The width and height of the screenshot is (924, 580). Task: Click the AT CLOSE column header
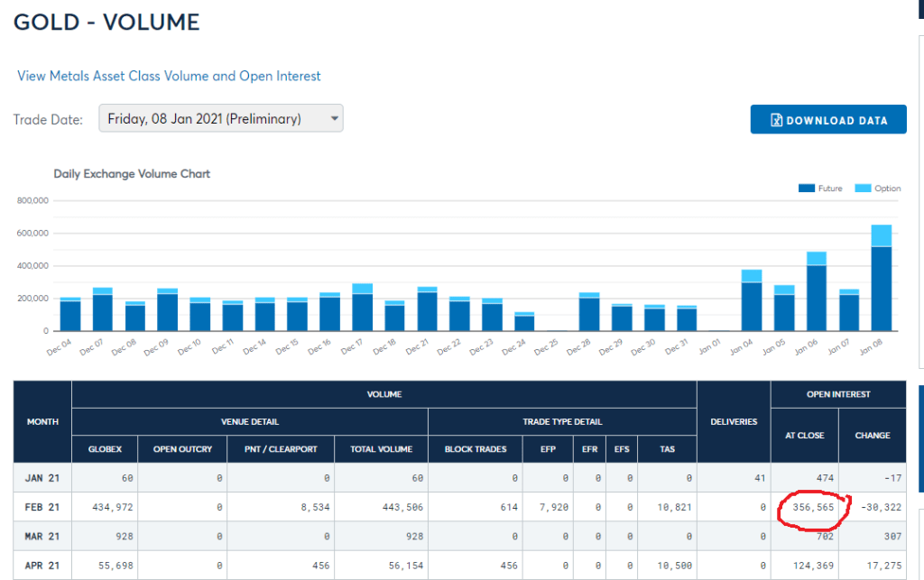tap(804, 435)
